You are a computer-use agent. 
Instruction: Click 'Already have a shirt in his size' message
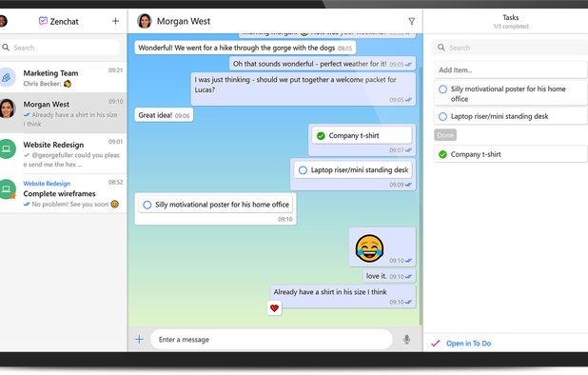tap(343, 296)
